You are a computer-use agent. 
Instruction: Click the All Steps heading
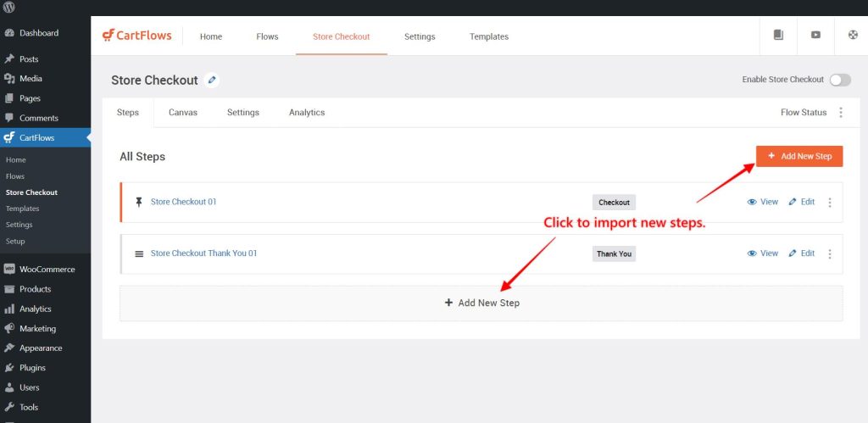(x=142, y=157)
